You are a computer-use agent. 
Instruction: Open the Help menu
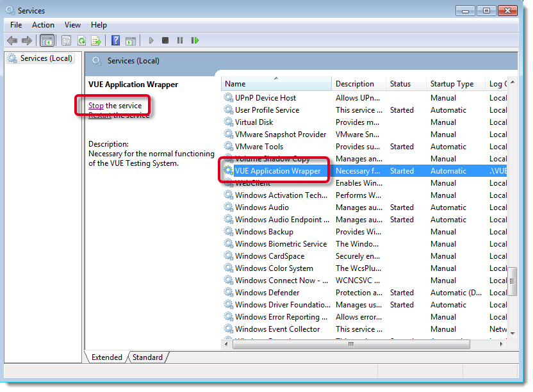coord(99,25)
